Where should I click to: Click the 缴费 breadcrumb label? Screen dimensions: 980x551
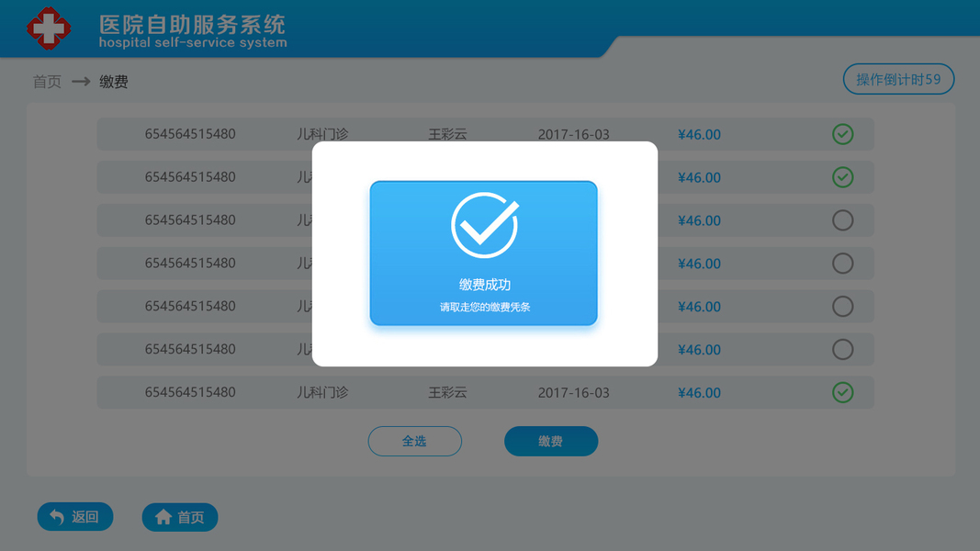(x=114, y=82)
